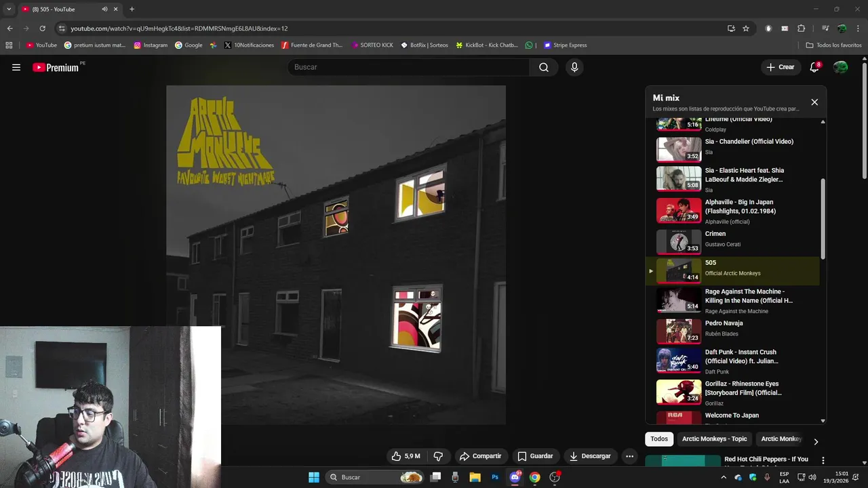Open the YouTube notifications bell
This screenshot has height=488, width=868.
[814, 67]
